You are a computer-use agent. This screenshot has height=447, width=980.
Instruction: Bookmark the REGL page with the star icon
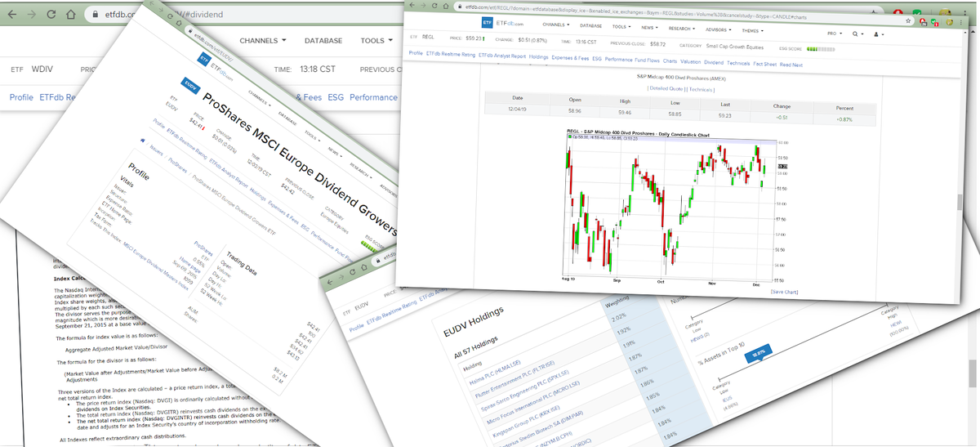907,20
